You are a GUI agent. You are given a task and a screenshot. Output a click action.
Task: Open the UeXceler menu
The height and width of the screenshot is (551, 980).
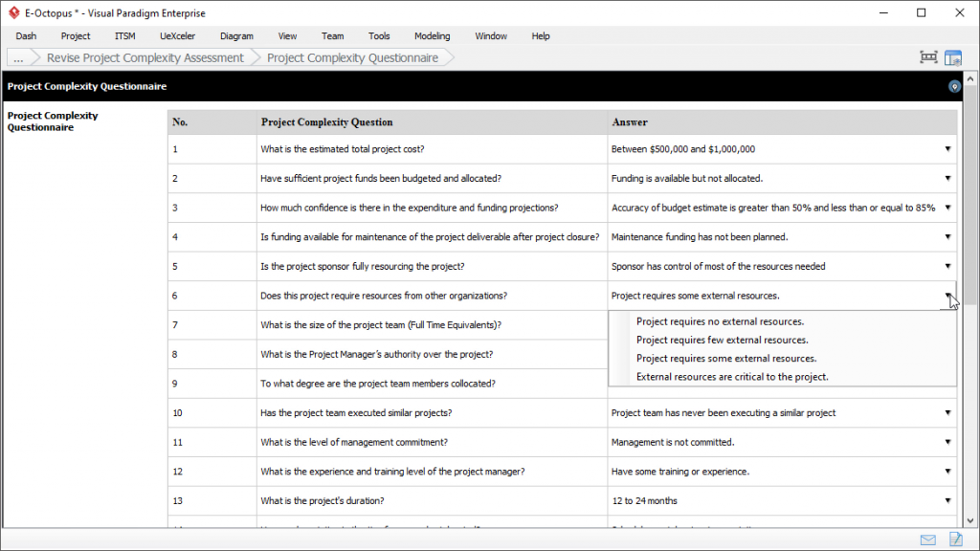177,35
